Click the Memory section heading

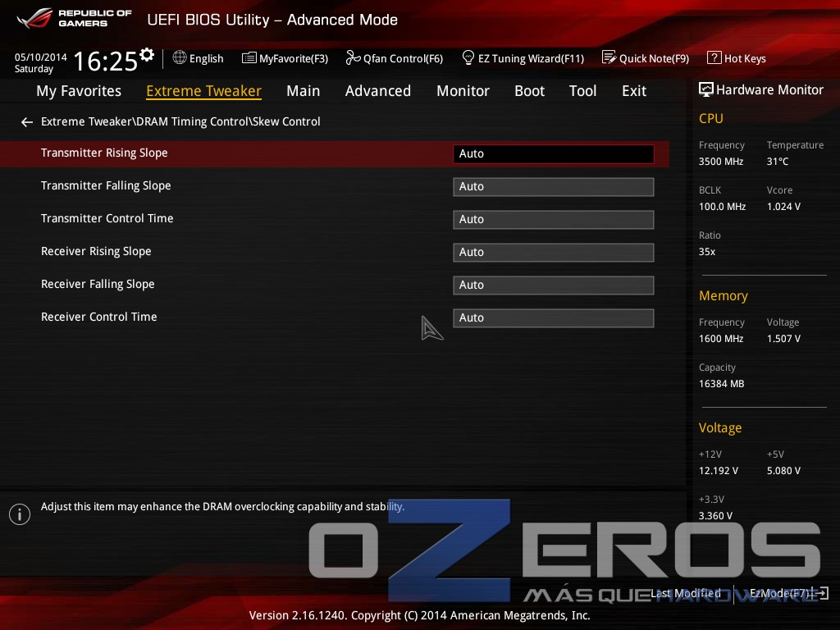tap(724, 295)
